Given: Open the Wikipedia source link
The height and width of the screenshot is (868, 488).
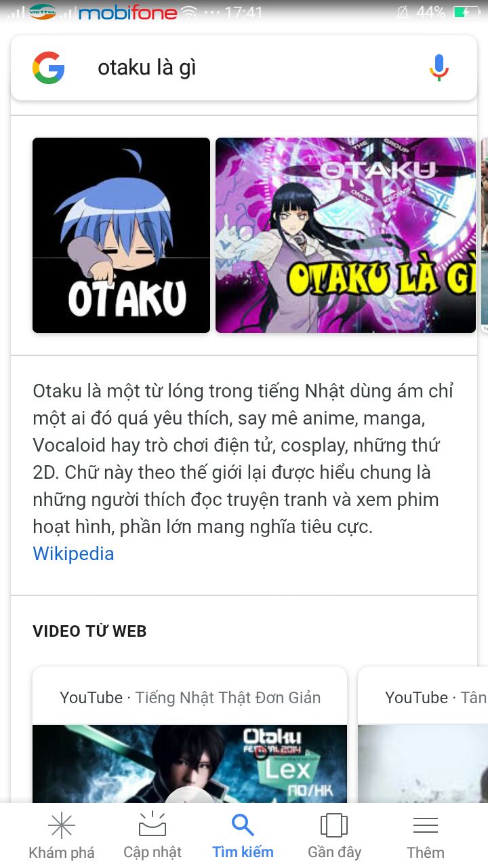Looking at the screenshot, I should point(73,553).
